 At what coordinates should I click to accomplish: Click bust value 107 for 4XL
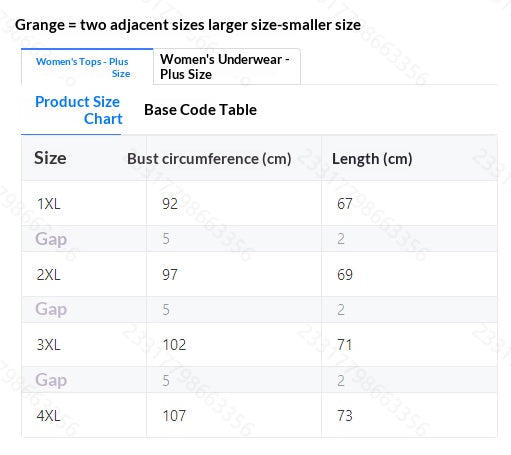click(x=174, y=416)
